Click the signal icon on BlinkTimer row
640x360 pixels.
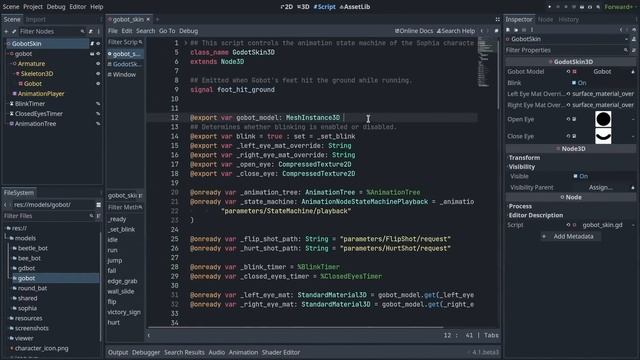[x=98, y=104]
